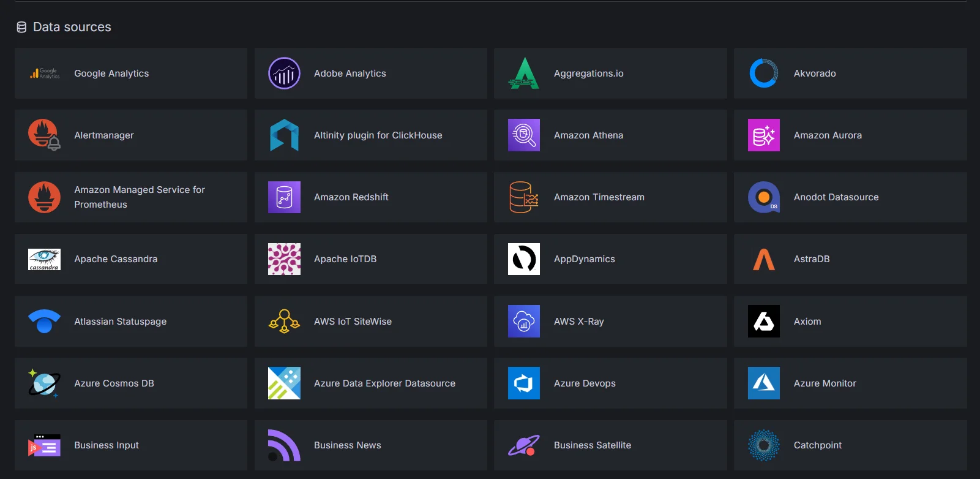Choose the Amazon Timestream data source
The width and height of the screenshot is (980, 479).
599,197
